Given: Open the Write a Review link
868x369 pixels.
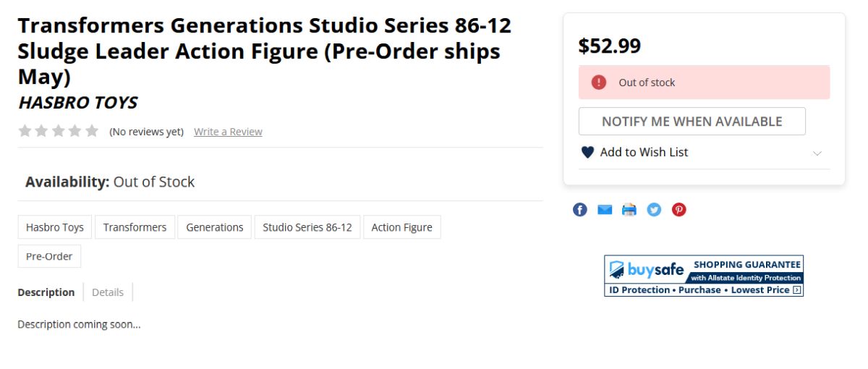Looking at the screenshot, I should (x=228, y=132).
